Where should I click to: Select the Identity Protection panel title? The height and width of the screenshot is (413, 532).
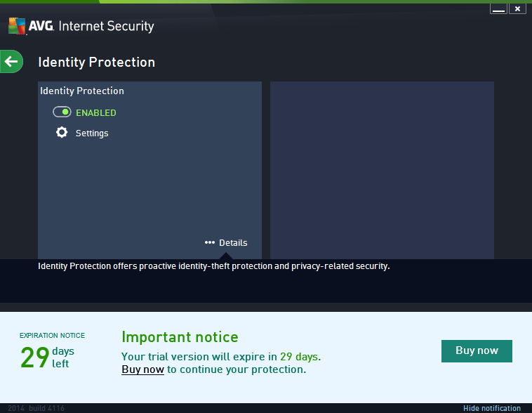[x=82, y=91]
